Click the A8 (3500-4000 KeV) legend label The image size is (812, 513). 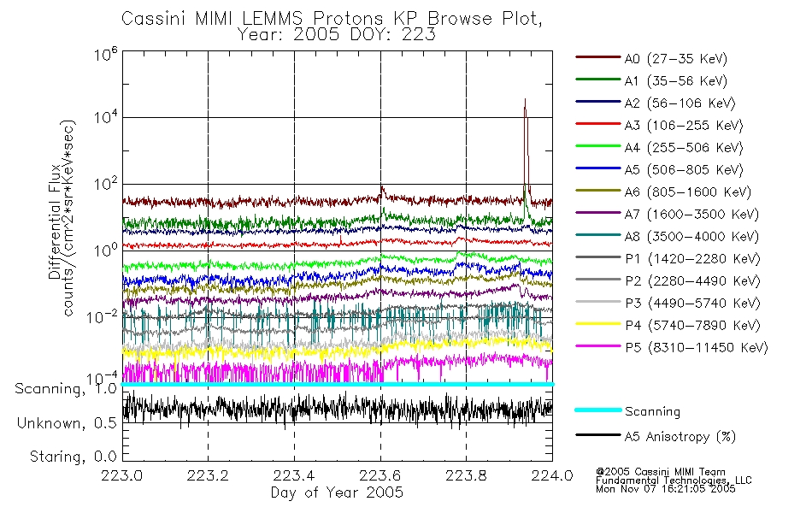691,237
